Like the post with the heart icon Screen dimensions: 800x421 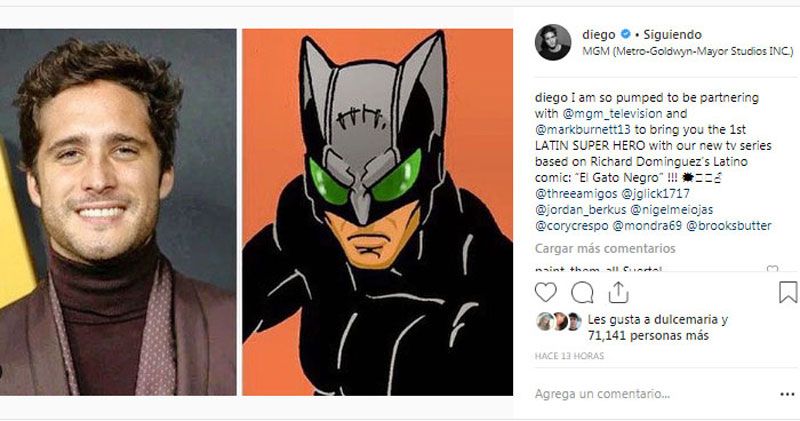point(545,292)
